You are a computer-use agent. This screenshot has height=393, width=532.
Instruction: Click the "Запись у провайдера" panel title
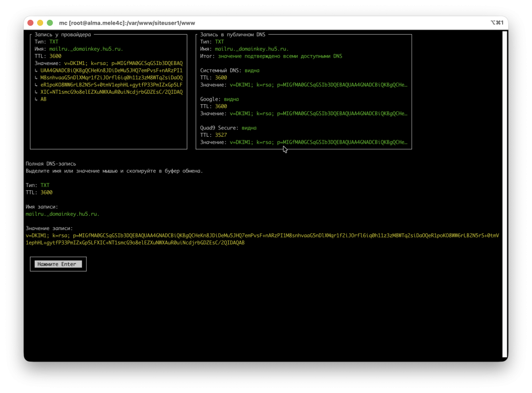(x=63, y=35)
